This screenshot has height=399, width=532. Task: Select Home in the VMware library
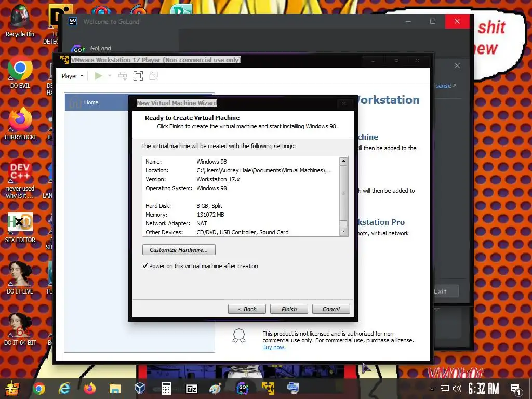pyautogui.click(x=97, y=102)
